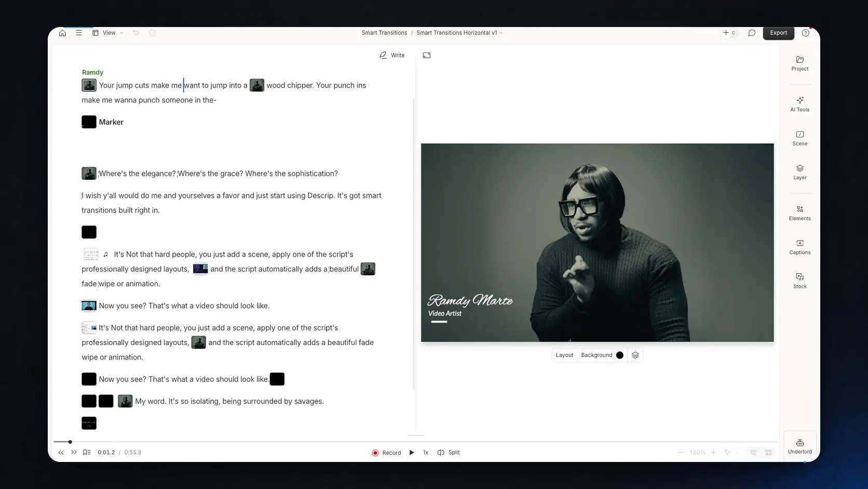Click the Layout button below the canvas
Image resolution: width=868 pixels, height=489 pixels.
564,355
